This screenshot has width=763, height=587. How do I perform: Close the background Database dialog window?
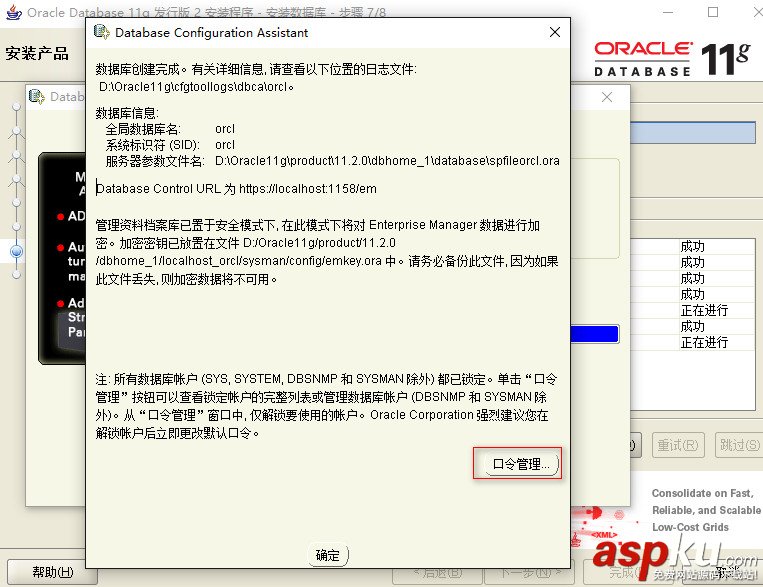[x=607, y=97]
